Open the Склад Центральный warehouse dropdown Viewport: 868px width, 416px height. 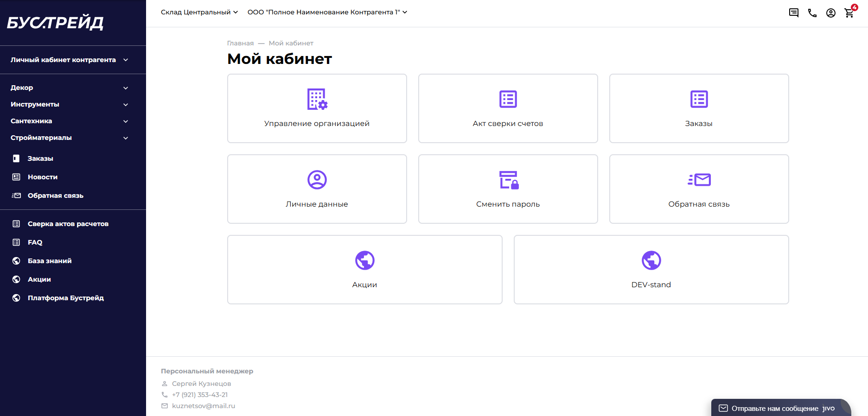pos(199,12)
